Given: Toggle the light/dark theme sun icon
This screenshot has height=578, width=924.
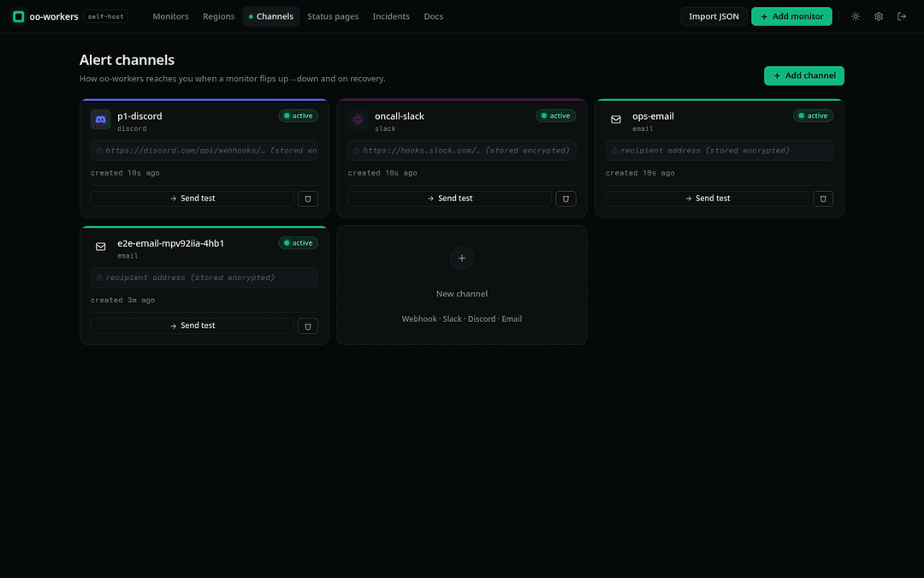Looking at the screenshot, I should [x=856, y=16].
